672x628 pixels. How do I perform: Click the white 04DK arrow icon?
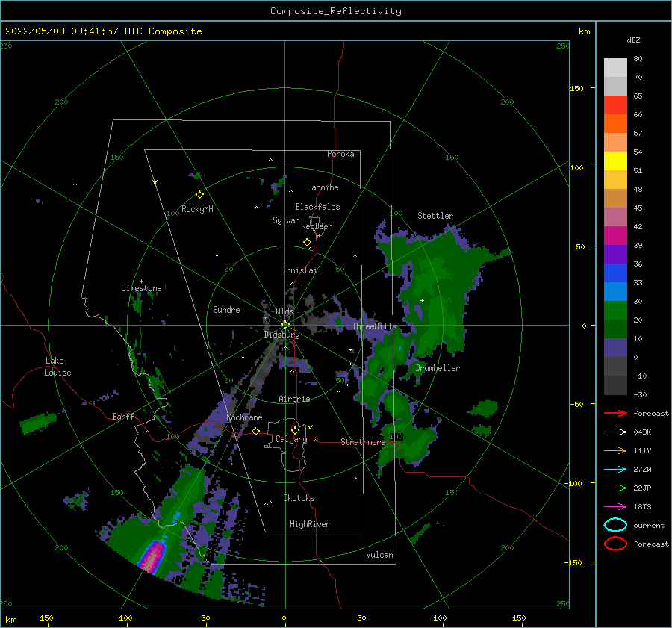tap(615, 432)
